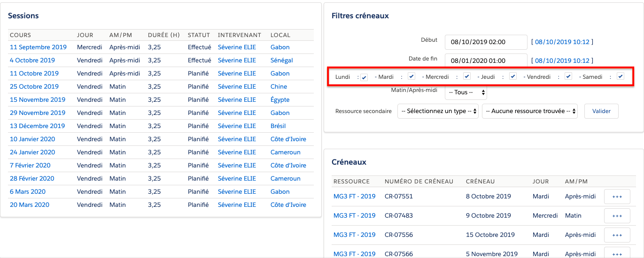The width and height of the screenshot is (644, 258).
Task: Click the Début date input field
Action: coord(486,42)
